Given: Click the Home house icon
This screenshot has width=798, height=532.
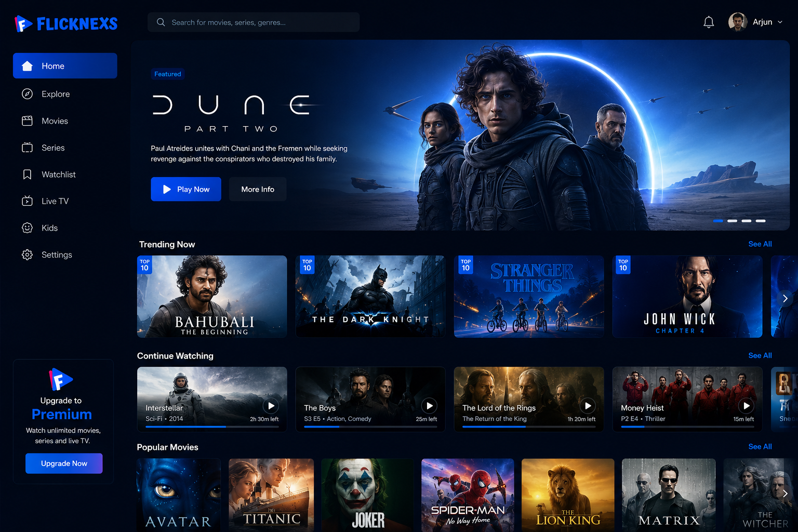Looking at the screenshot, I should [28, 66].
